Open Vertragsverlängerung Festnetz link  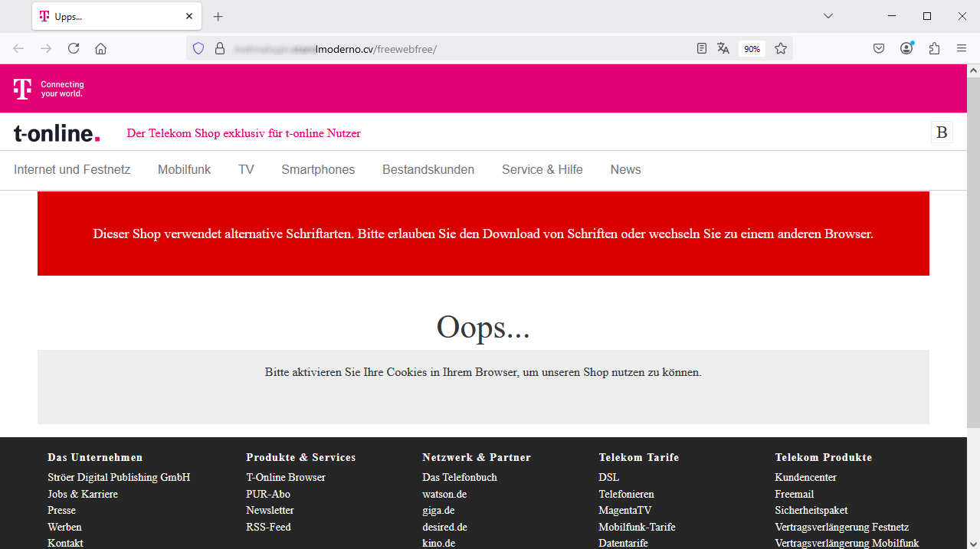[x=841, y=527]
